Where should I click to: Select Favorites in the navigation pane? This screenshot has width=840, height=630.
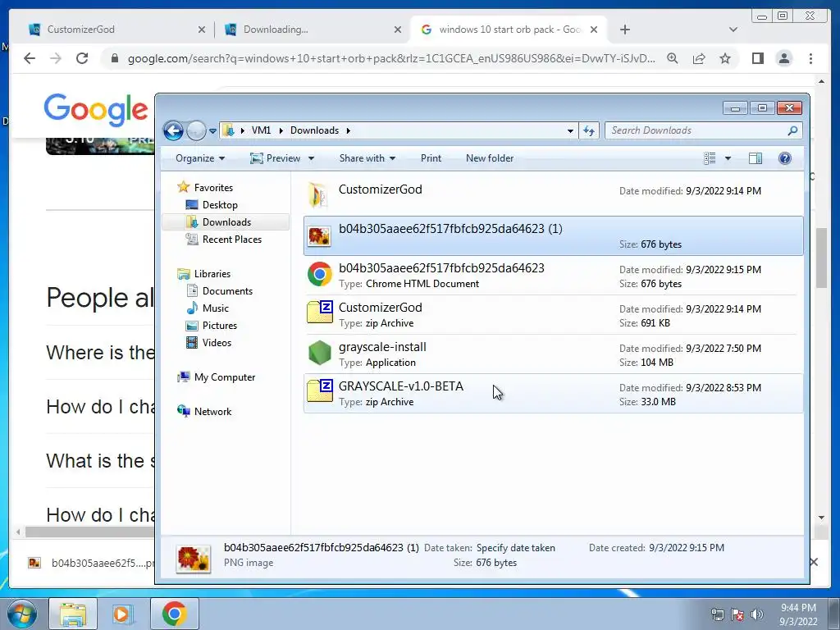(213, 188)
